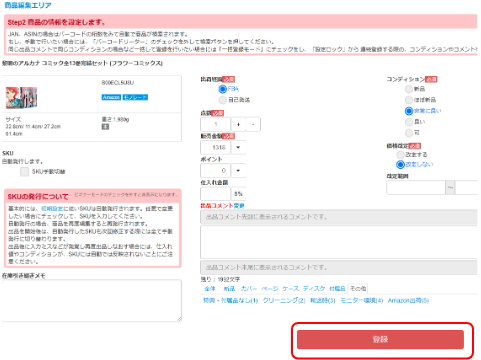Screen dimensions: 481x360
Task: Open the その他 comment tab
Action: tap(358, 289)
